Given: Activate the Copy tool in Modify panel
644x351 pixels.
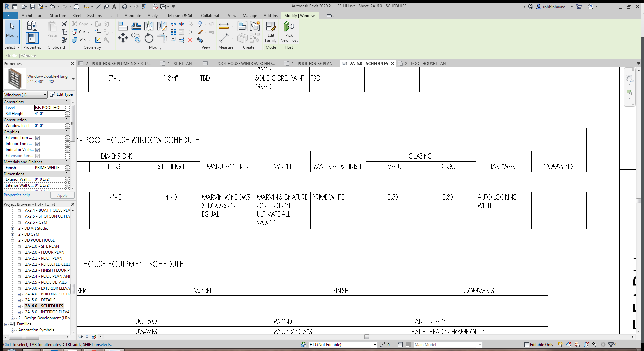Looking at the screenshot, I should coord(136,38).
